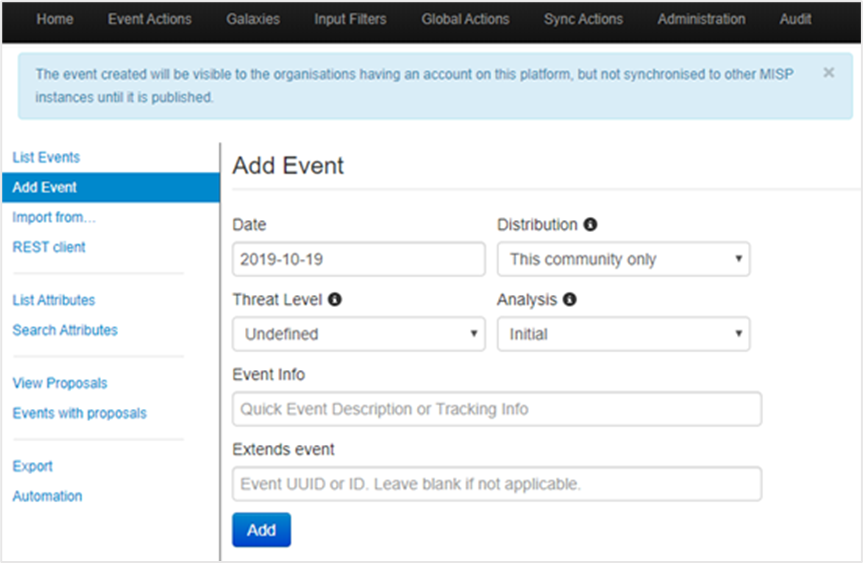Viewport: 863px width, 563px height.
Task: Click the Analysis info icon
Action: pos(570,299)
